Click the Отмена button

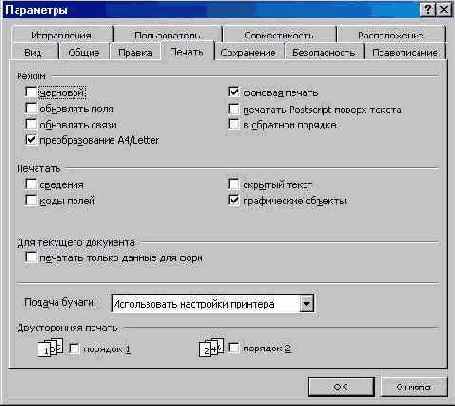point(414,387)
